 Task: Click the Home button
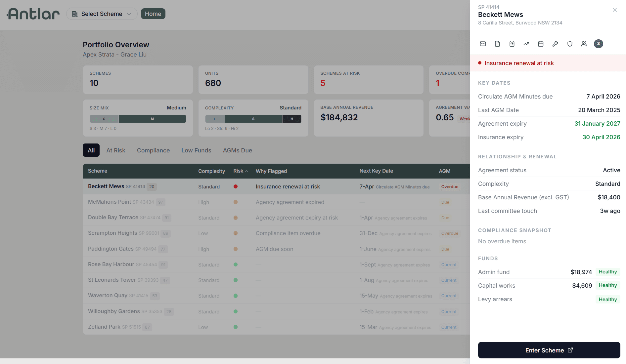[x=153, y=14]
